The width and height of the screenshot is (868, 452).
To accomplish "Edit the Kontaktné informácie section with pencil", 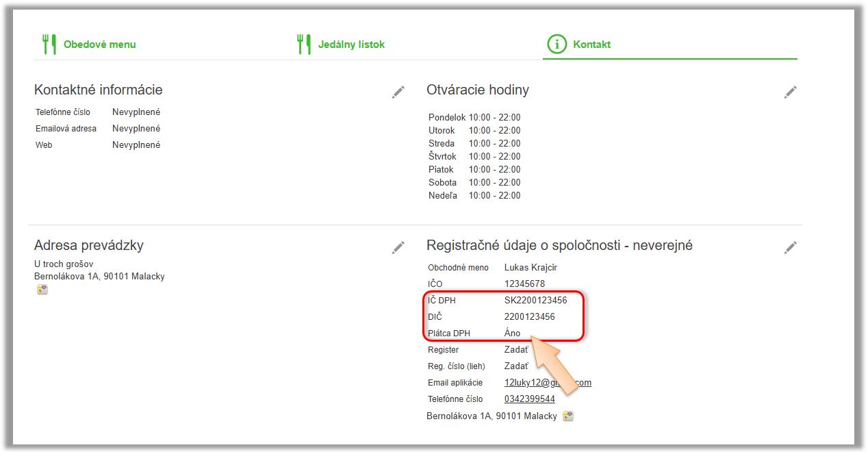I will point(398,92).
